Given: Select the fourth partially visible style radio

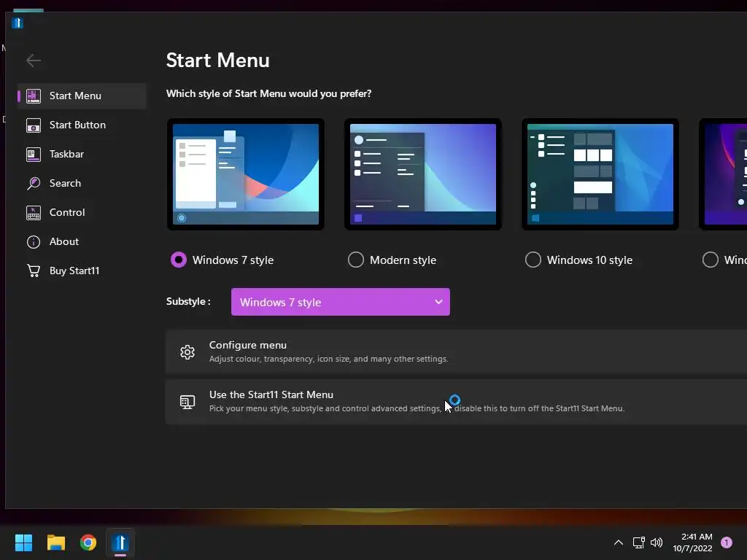Looking at the screenshot, I should [x=711, y=260].
